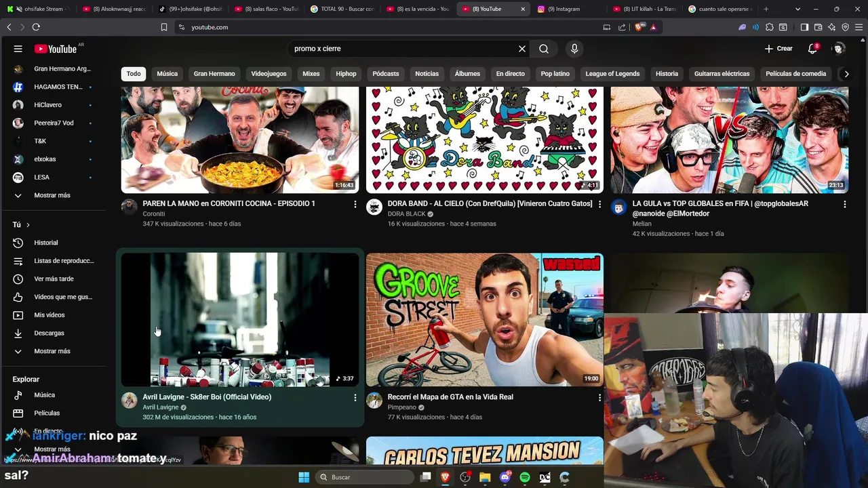This screenshot has height=488, width=868.
Task: Play the Groove Street GTA thumbnail
Action: coord(485,319)
